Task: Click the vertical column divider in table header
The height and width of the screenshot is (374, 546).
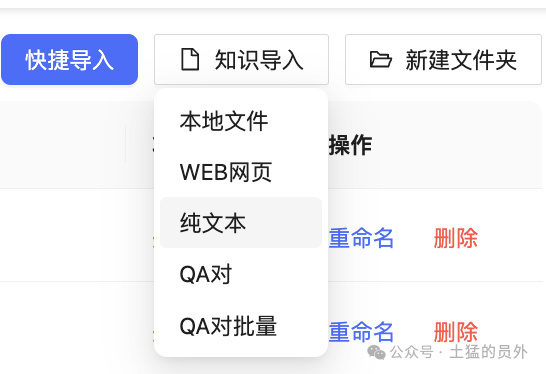Action: (125, 144)
